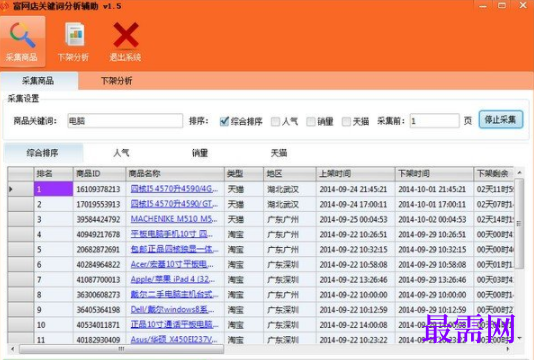Click the 上架时间 column header
This screenshot has height=360, width=534.
click(356, 174)
